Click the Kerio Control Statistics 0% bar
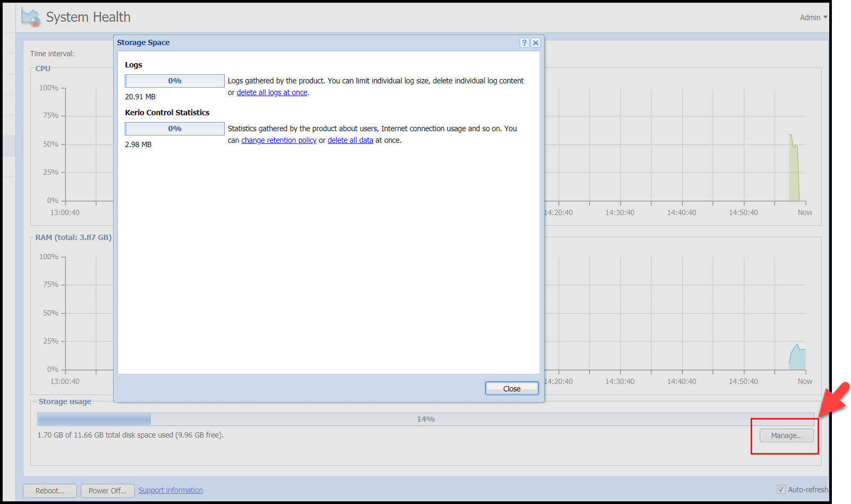The image size is (851, 504). (175, 129)
